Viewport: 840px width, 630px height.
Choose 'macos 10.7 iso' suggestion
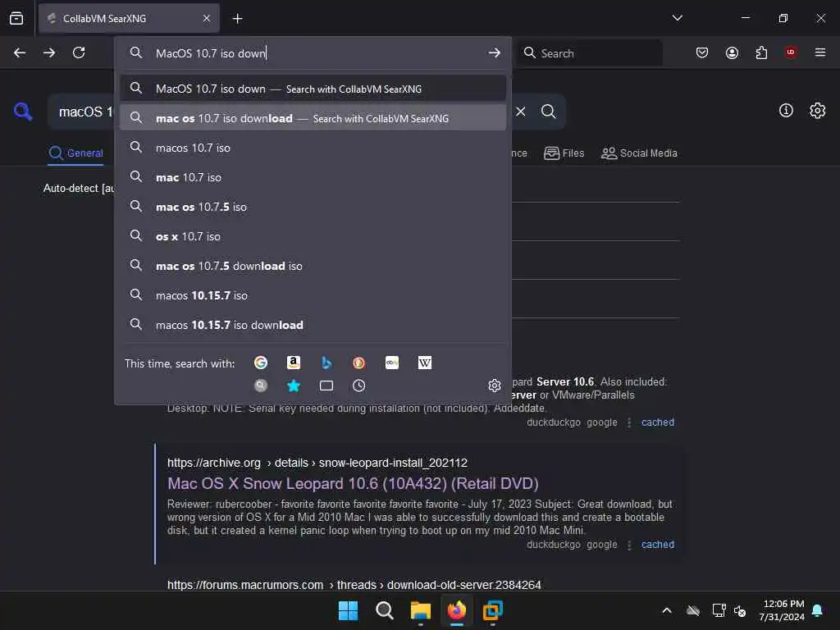pyautogui.click(x=313, y=148)
